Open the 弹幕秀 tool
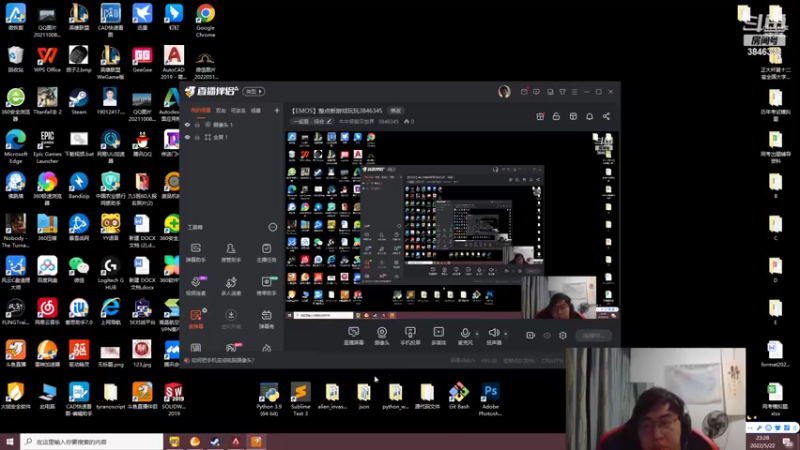800x450 pixels. [266, 319]
